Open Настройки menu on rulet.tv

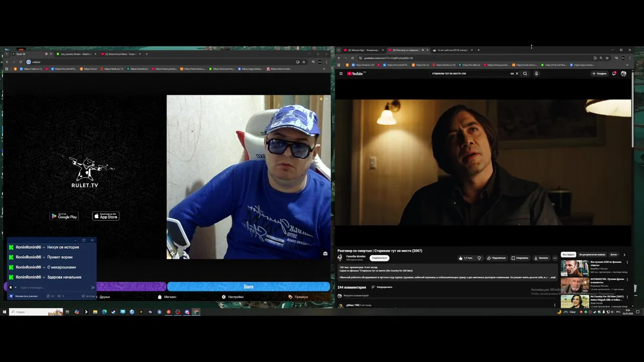point(232,297)
